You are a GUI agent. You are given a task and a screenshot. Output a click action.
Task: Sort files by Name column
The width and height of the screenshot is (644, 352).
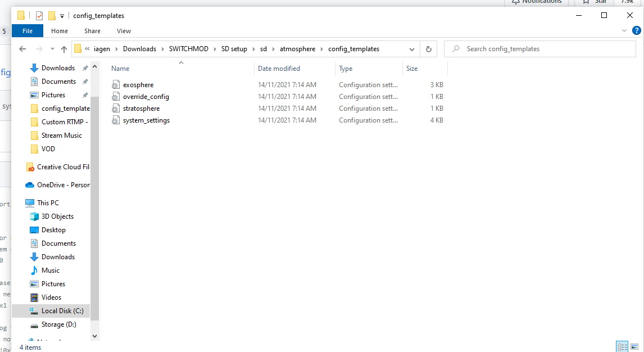pyautogui.click(x=120, y=69)
